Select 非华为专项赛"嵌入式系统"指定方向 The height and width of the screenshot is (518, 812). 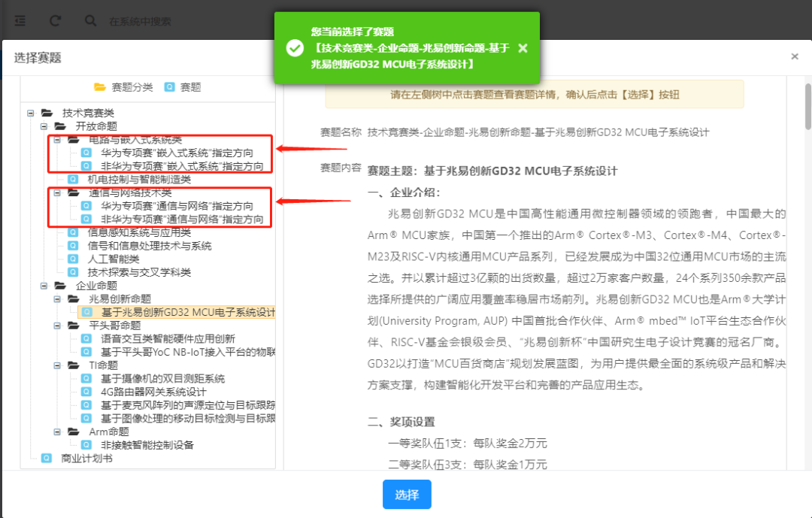point(182,167)
